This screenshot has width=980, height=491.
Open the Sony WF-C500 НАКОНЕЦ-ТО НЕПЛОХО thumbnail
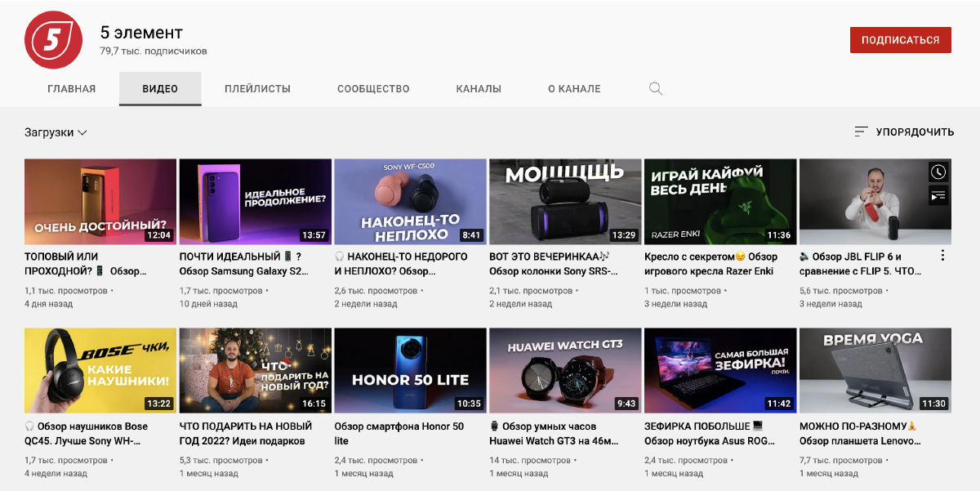coord(411,201)
